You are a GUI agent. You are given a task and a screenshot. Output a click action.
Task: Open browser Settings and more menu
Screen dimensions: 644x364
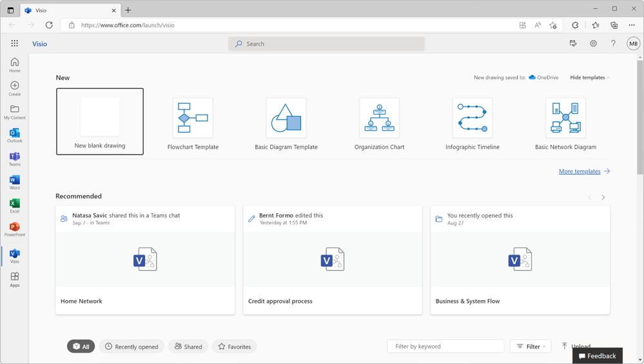632,25
